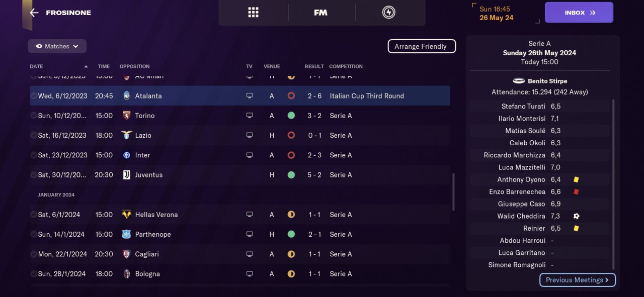The width and height of the screenshot is (644, 297).
Task: Click the Arrange Friendly button
Action: [421, 46]
